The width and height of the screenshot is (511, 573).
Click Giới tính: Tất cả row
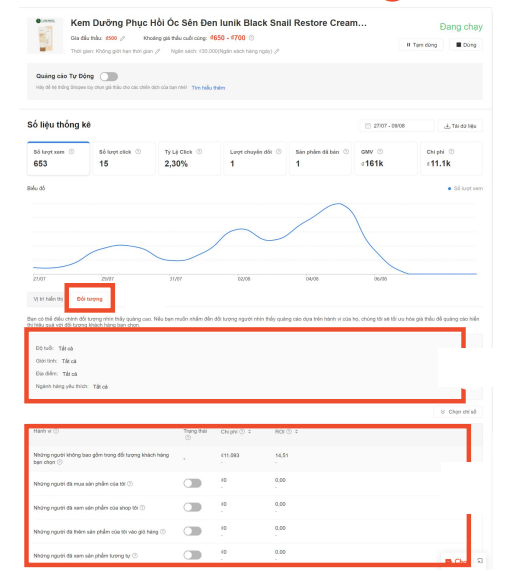coord(56,361)
